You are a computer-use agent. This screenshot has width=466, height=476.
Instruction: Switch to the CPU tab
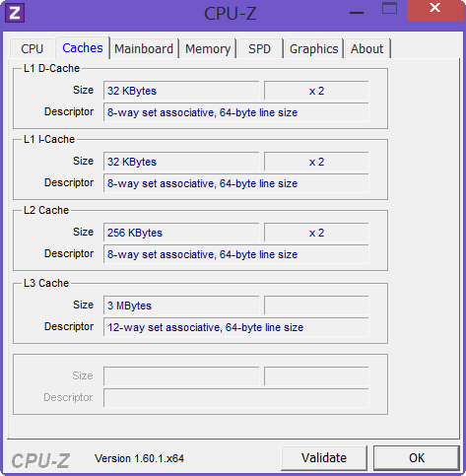tap(32, 48)
